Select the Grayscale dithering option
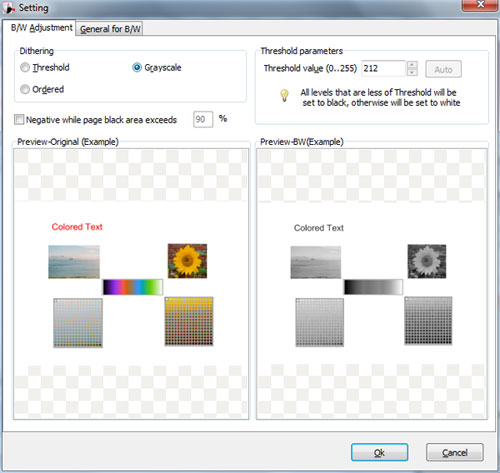500x473 pixels. pos(137,68)
